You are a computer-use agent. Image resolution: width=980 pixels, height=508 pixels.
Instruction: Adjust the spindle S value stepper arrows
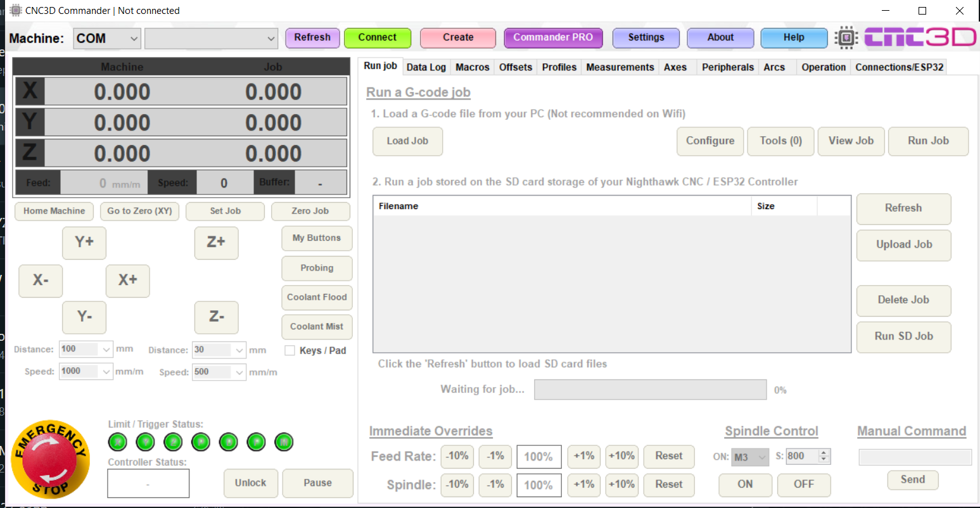point(824,456)
